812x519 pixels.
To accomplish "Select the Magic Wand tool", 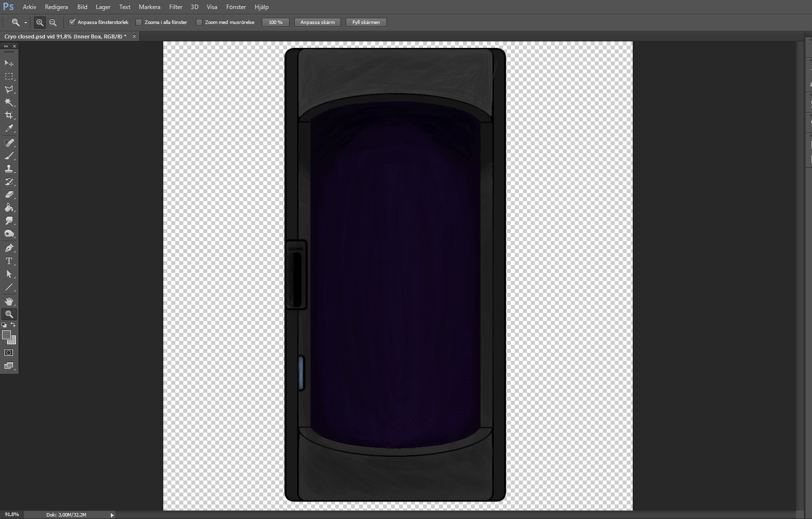I will tap(9, 102).
